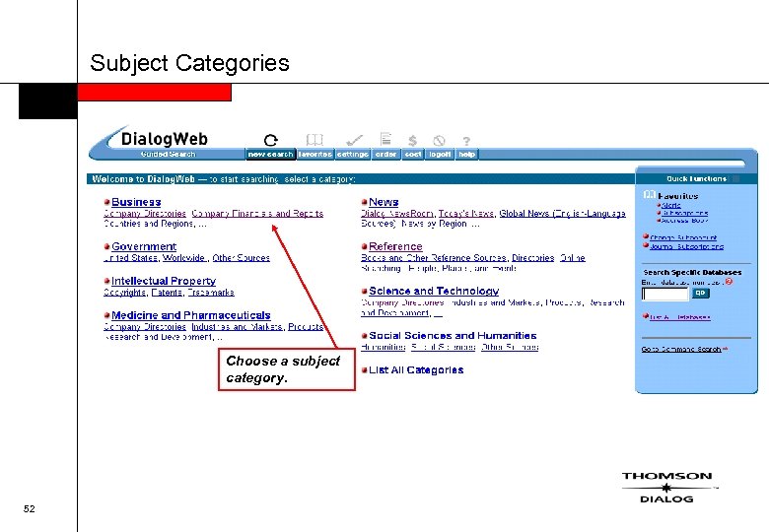Open Books and Other Reference Sources link

tap(434, 258)
